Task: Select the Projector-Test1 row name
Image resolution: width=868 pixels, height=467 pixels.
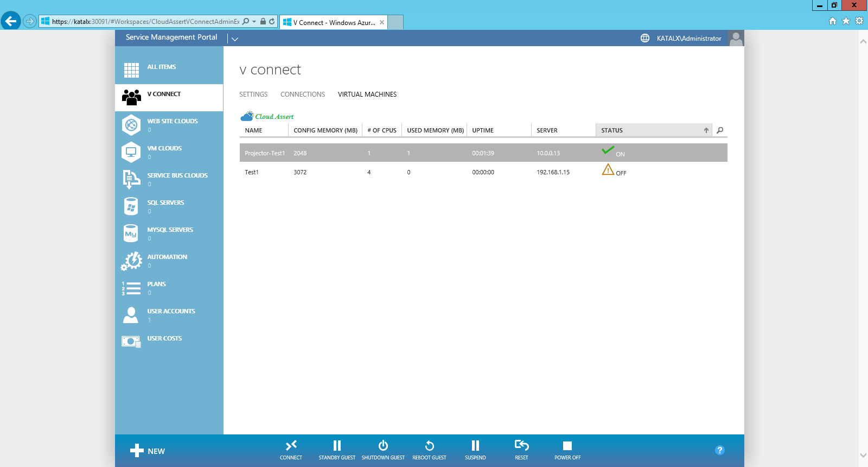Action: coord(265,153)
